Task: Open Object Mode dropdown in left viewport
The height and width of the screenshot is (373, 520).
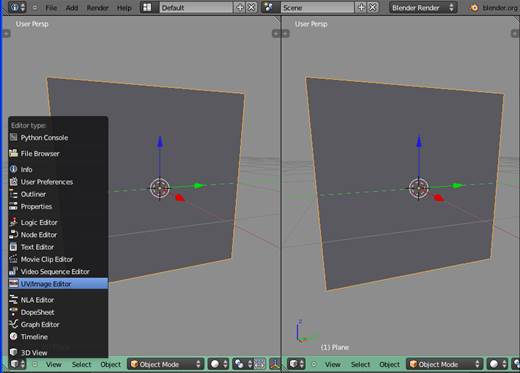Action: pyautogui.click(x=166, y=364)
